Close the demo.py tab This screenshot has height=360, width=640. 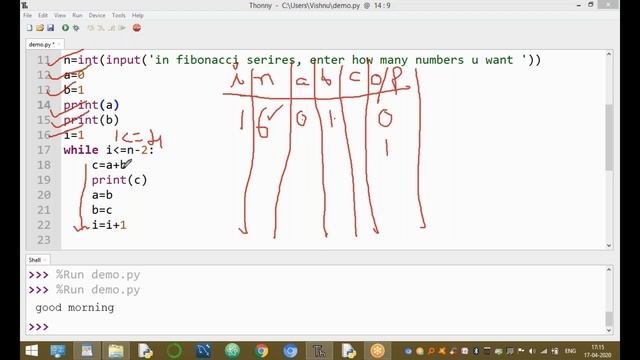point(59,44)
